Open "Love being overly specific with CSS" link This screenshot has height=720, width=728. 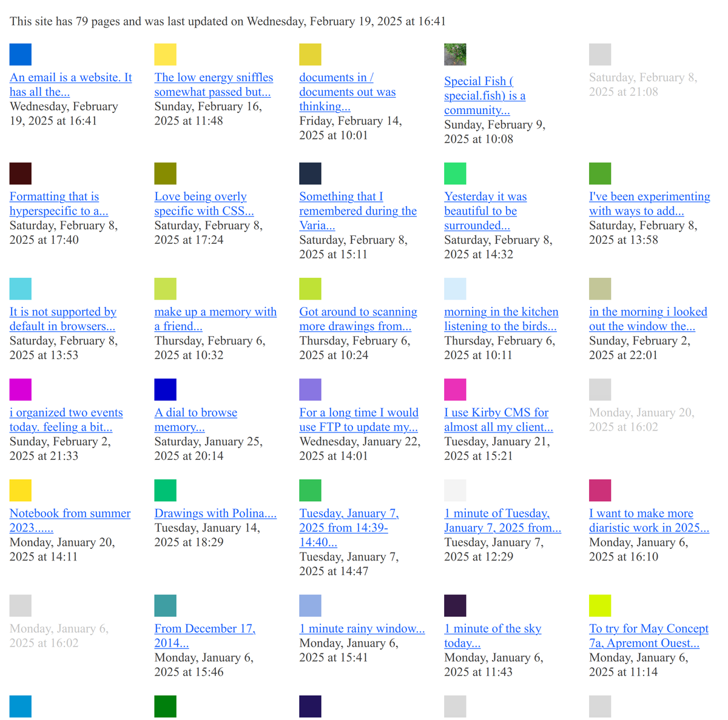(x=204, y=204)
